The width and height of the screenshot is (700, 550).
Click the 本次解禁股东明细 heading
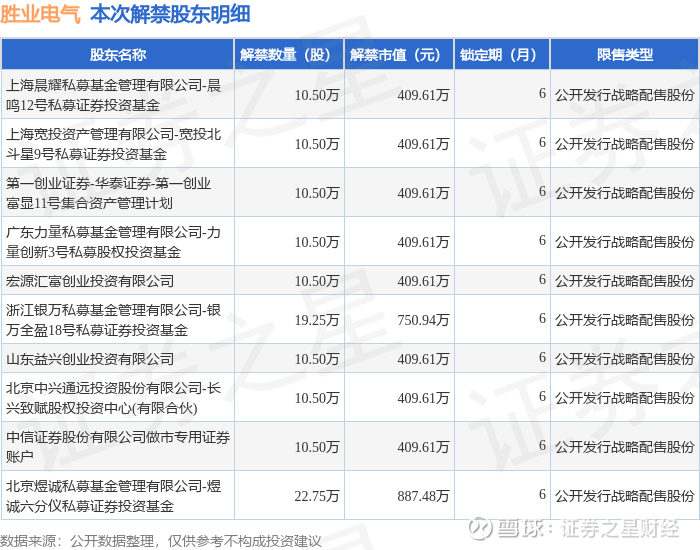pyautogui.click(x=170, y=15)
